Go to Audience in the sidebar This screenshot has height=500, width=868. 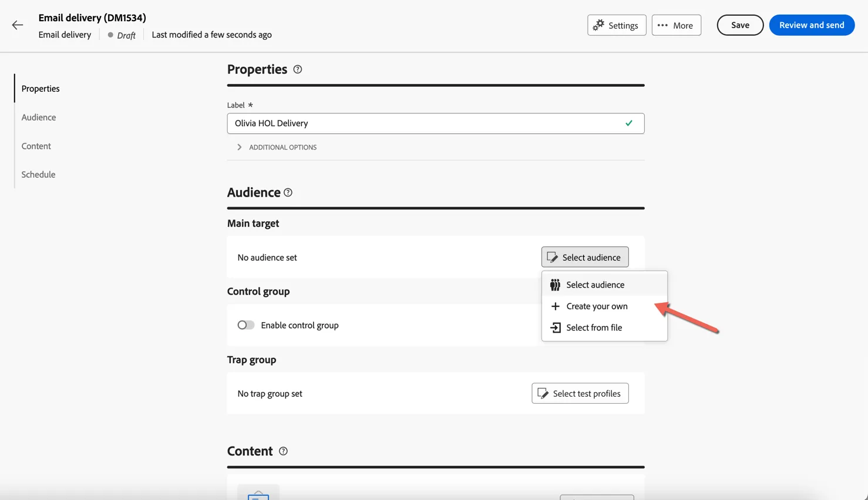click(39, 117)
